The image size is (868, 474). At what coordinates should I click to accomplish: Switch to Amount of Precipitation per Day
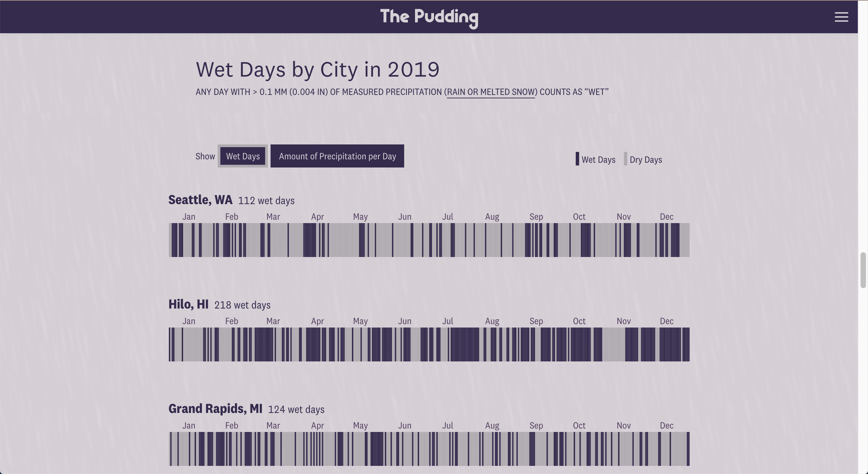337,156
